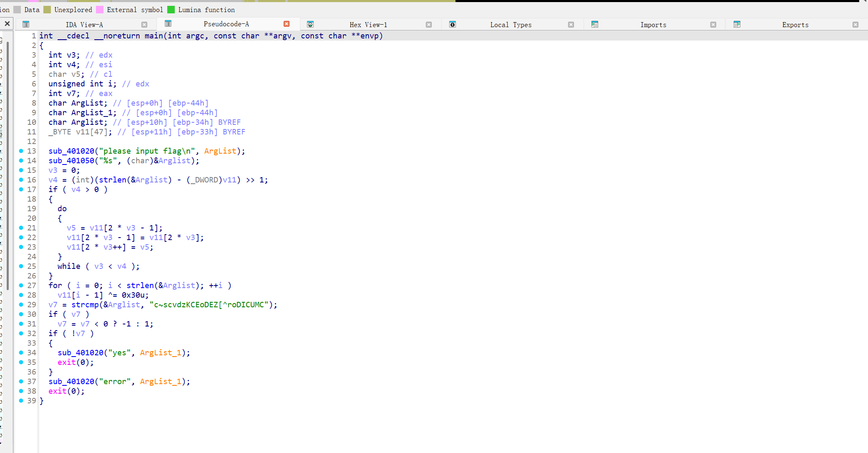Click the sub_401020 call on line 13

click(x=71, y=151)
